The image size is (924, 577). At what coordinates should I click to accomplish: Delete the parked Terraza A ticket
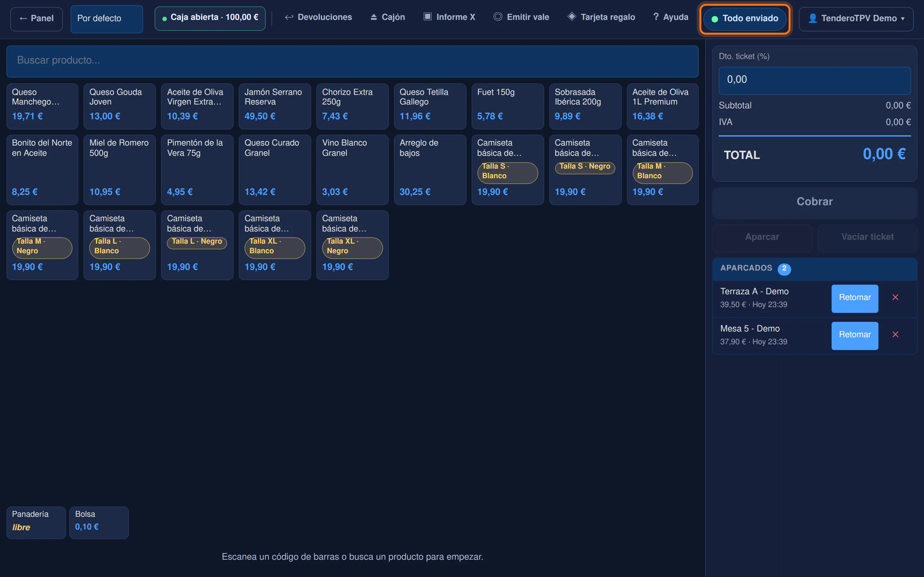click(895, 297)
